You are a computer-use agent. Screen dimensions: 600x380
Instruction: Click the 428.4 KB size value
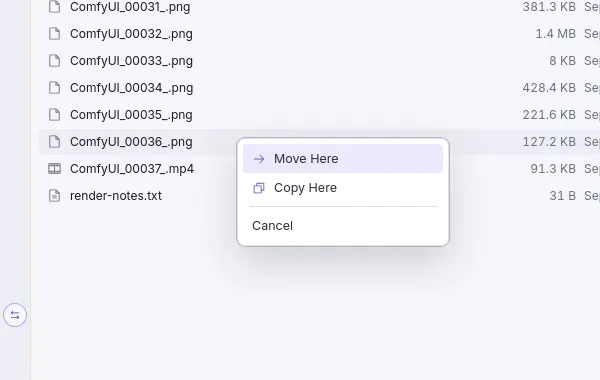tap(549, 88)
